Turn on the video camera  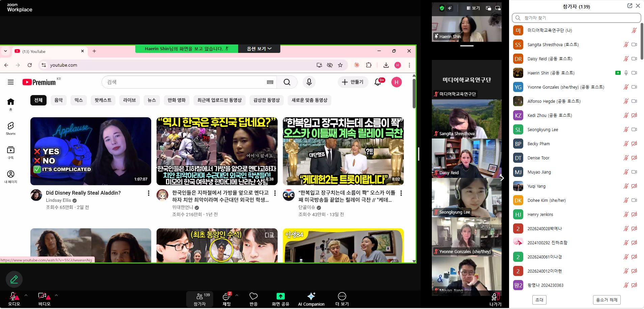[x=43, y=296]
